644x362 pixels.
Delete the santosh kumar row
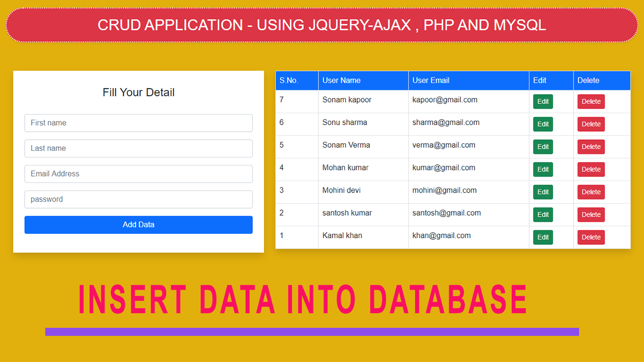point(591,215)
